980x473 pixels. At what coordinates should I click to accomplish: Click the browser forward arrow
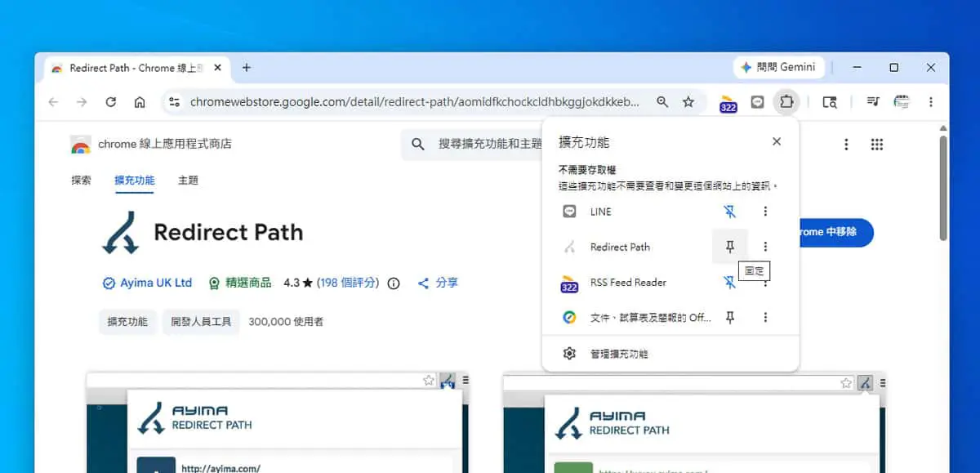[82, 102]
